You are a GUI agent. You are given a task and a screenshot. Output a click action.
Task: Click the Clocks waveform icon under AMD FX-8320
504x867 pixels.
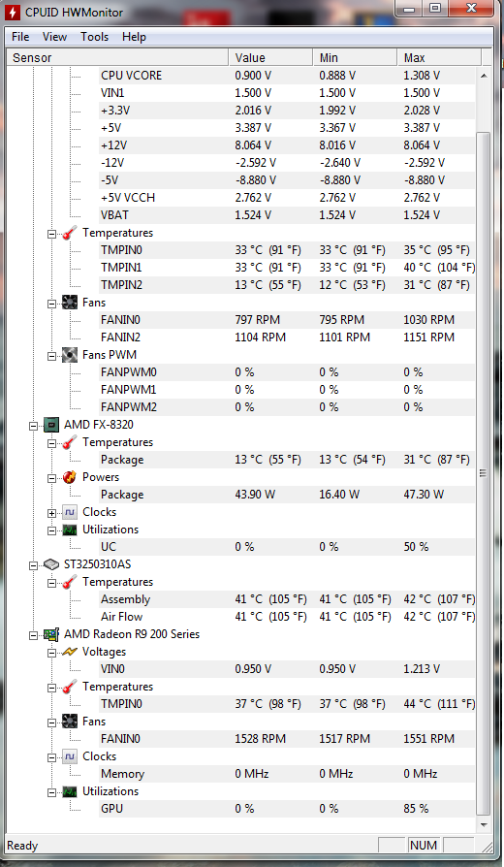pyautogui.click(x=70, y=512)
